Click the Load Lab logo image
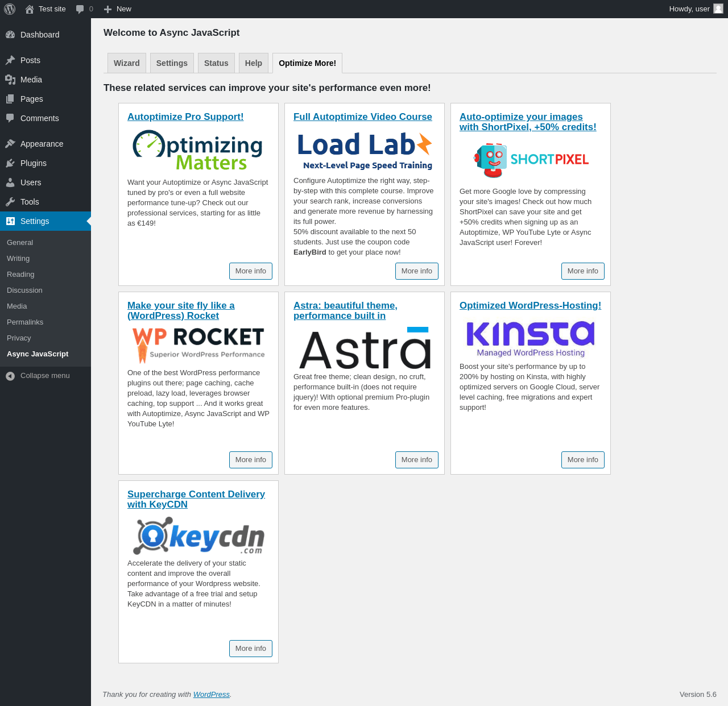728x706 pixels. pos(365,151)
